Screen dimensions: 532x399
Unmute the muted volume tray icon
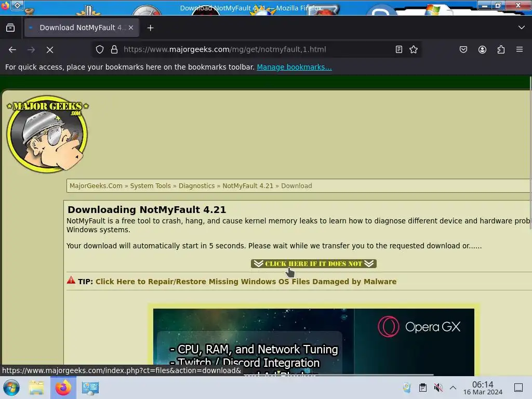click(x=438, y=388)
